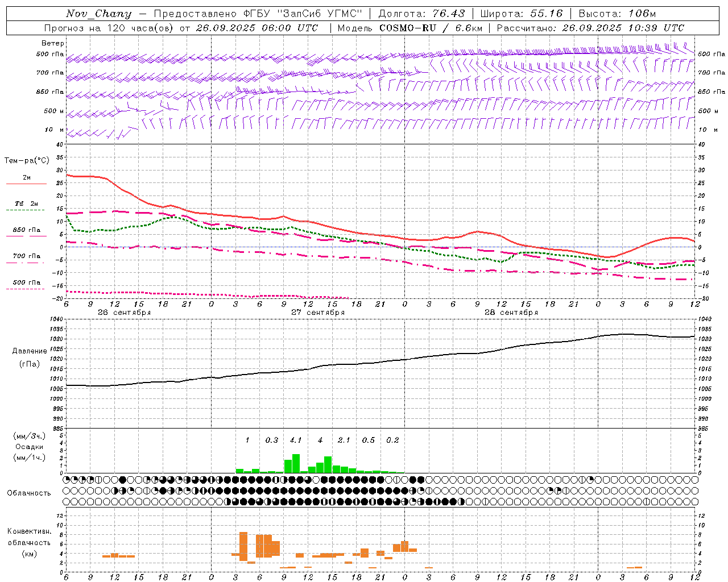Viewport: 728px width, 582px height.
Task: Click the "Прогноз на 120 часа(ов)" forecast text
Action: pos(109,28)
